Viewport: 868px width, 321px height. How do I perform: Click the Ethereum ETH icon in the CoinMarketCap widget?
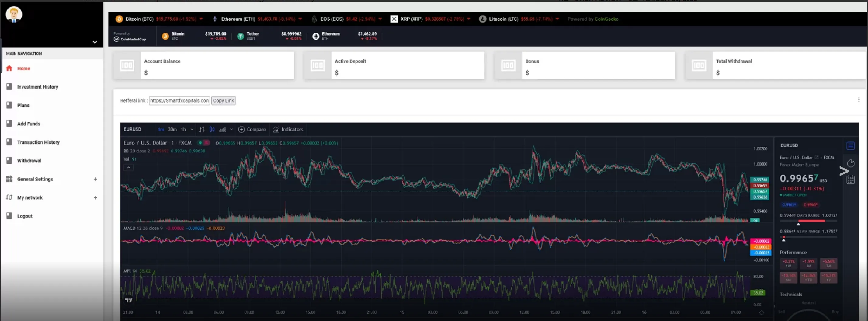tap(315, 36)
